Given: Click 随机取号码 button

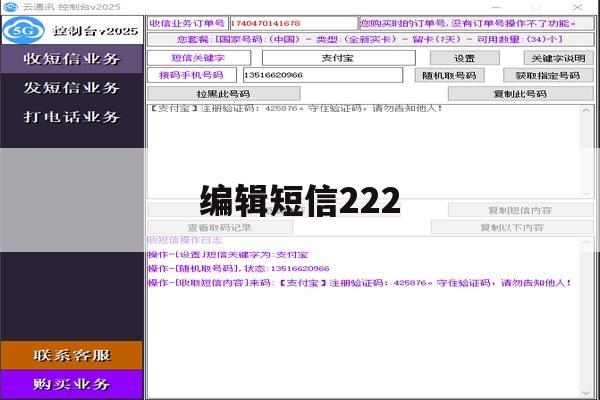Looking at the screenshot, I should 449,75.
